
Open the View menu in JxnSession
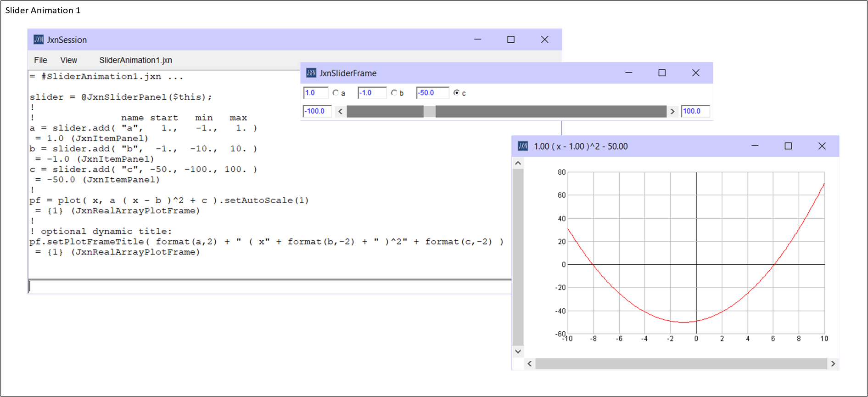point(68,60)
